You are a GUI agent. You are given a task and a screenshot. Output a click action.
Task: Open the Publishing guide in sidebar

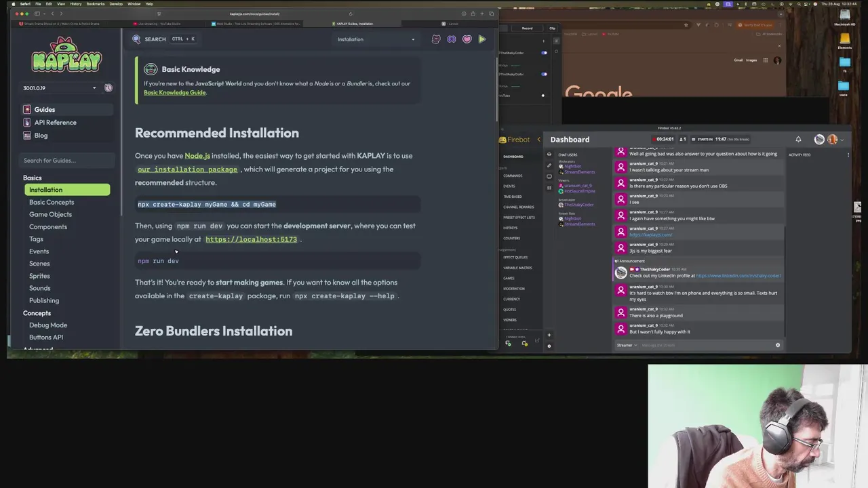44,300
